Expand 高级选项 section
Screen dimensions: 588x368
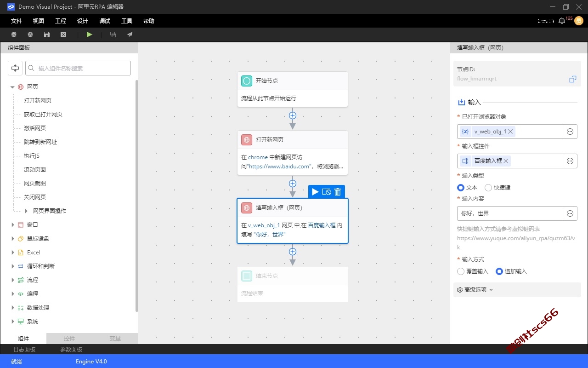[x=517, y=290]
